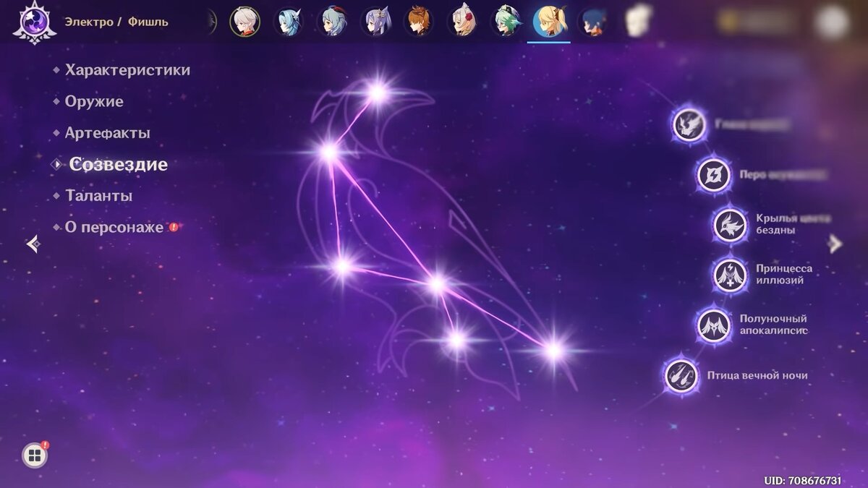Image resolution: width=868 pixels, height=488 pixels.
Task: Open Полуночный апокалипсис constellation icon
Action: click(714, 325)
